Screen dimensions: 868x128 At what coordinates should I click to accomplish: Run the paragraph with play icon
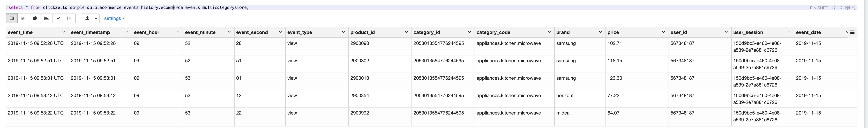point(834,8)
